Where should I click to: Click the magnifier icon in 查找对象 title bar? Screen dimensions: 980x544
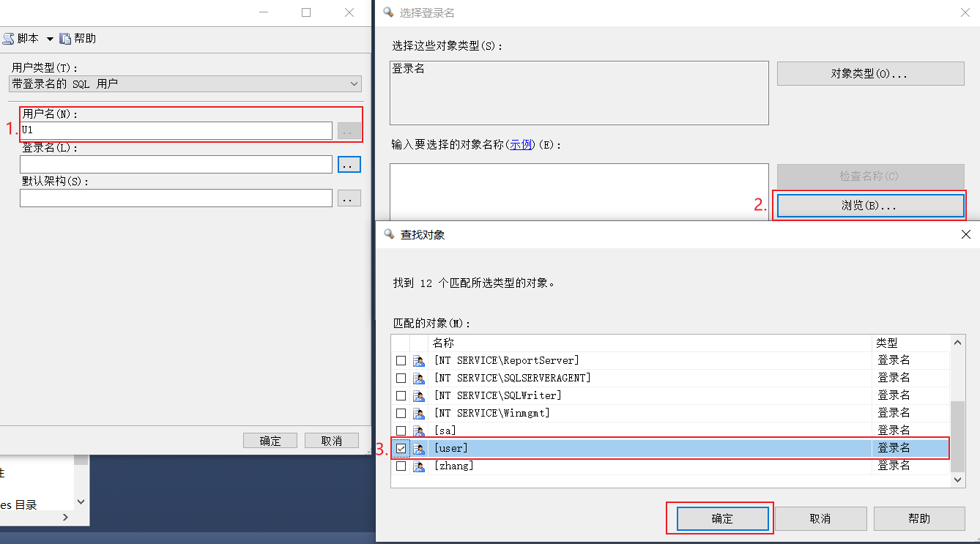[x=388, y=235]
